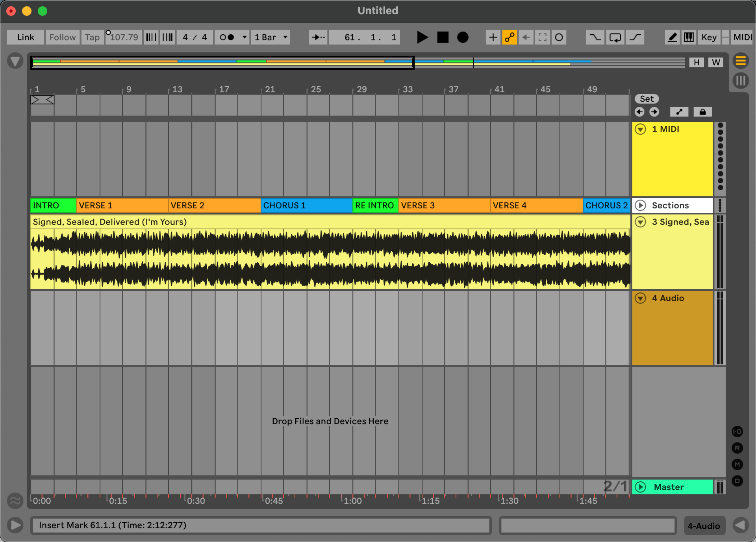
Task: Click the loop brace at bar 1
Action: pyautogui.click(x=43, y=100)
